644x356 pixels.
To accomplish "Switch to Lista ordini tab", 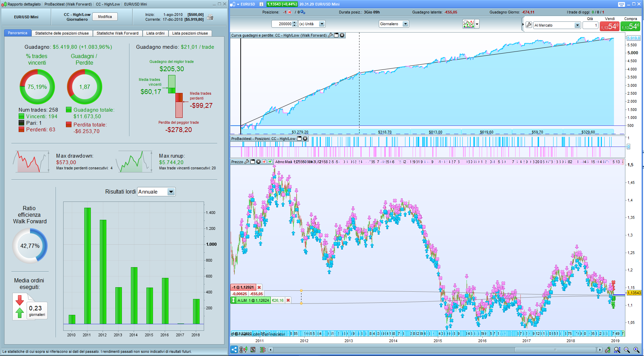I will point(155,33).
